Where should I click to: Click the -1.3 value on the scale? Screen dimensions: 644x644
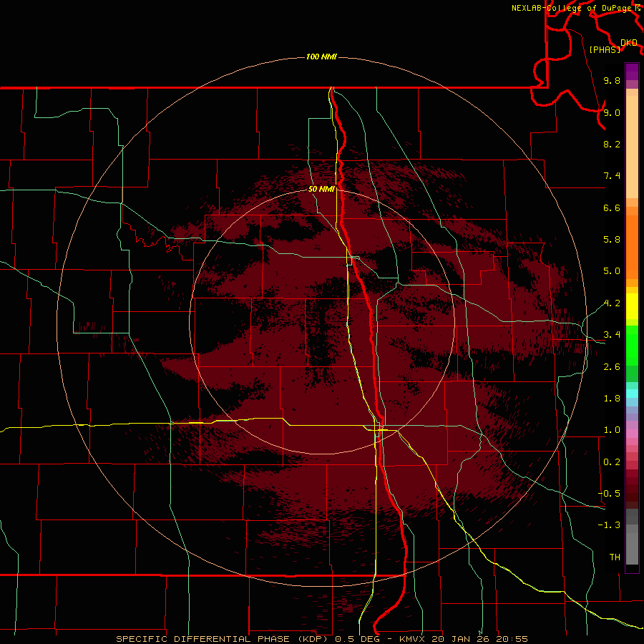point(609,525)
